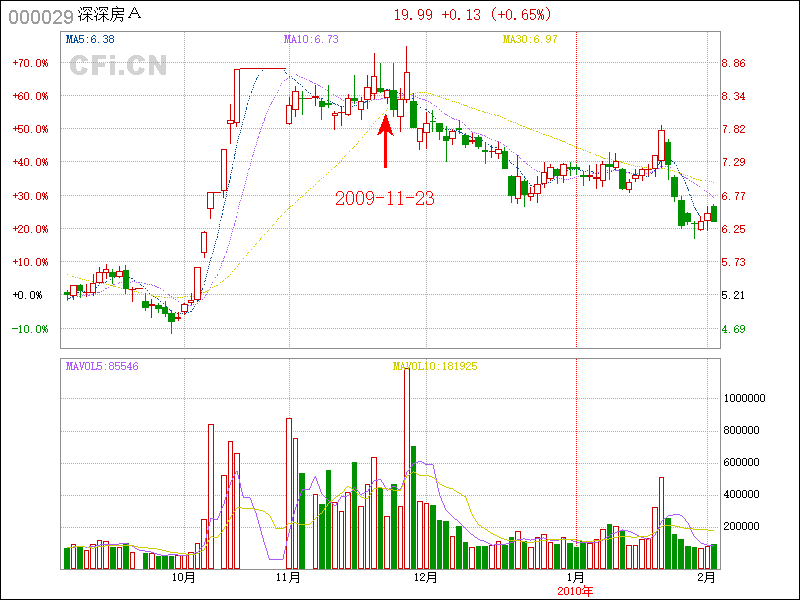800x600 pixels.
Task: Click the 10月 time axis label
Action: 183,578
